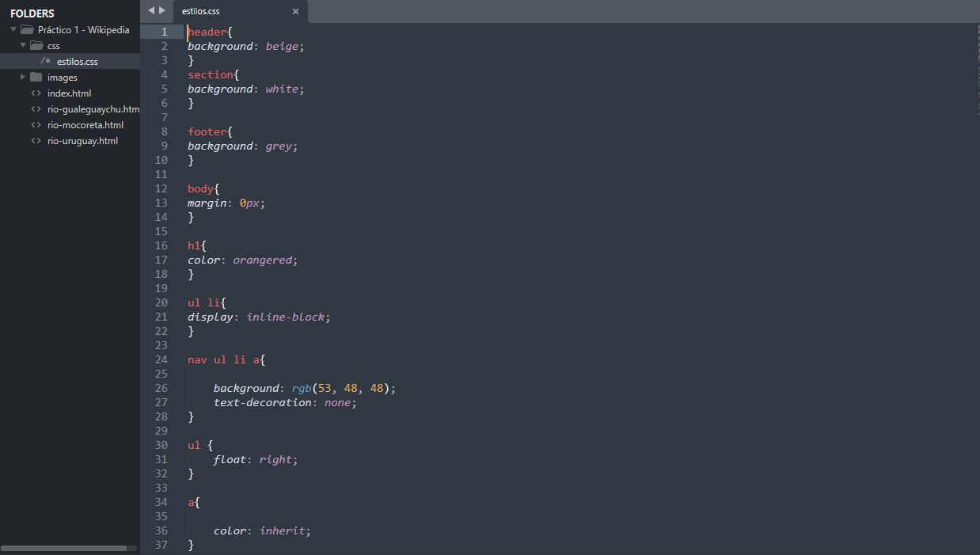Viewport: 980px width, 555px height.
Task: Click the white value on line 5
Action: click(x=282, y=89)
